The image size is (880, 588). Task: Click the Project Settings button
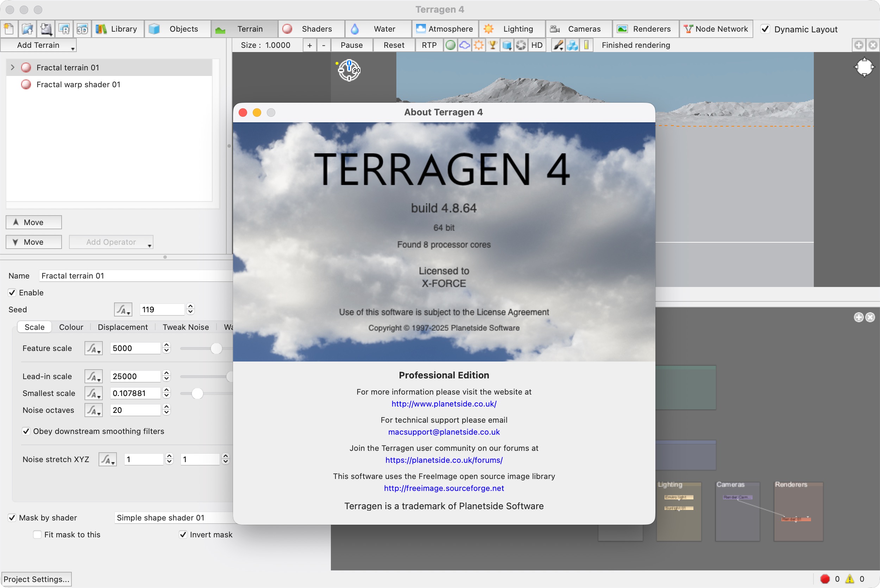[36, 579]
